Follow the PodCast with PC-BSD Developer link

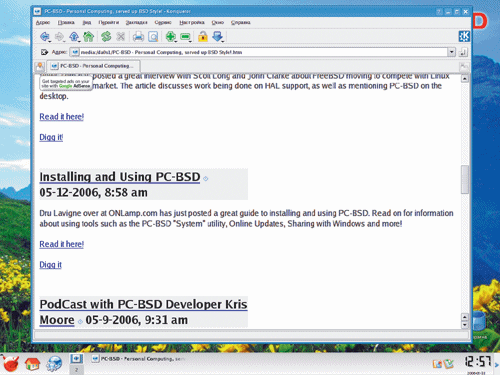pyautogui.click(x=143, y=312)
